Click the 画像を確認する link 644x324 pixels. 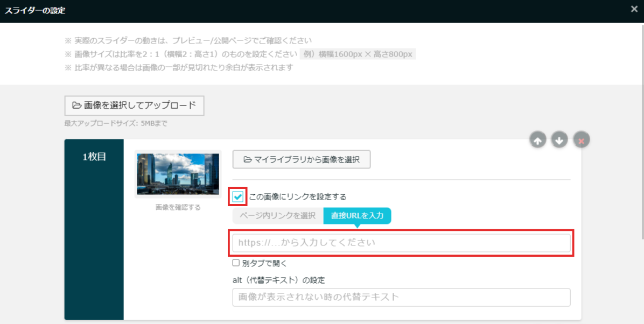[x=178, y=207]
